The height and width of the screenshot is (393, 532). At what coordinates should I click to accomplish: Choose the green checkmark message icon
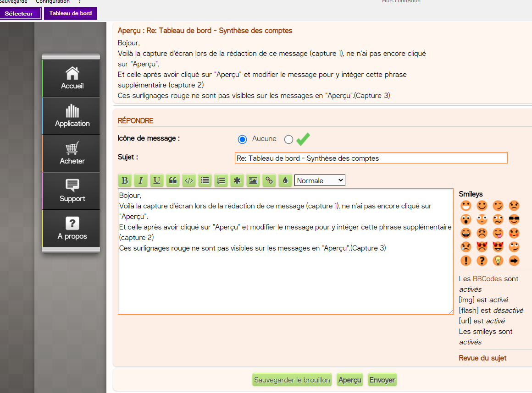tap(288, 139)
